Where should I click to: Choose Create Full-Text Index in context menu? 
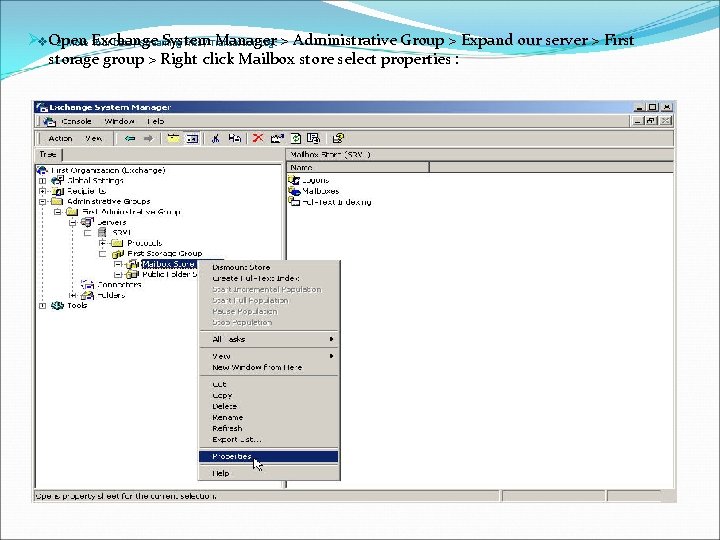(269, 278)
